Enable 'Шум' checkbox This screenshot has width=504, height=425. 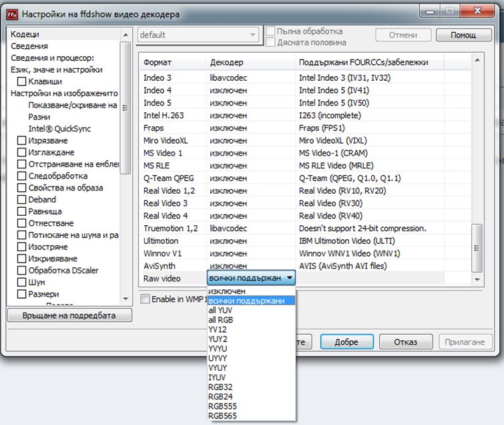(x=21, y=282)
